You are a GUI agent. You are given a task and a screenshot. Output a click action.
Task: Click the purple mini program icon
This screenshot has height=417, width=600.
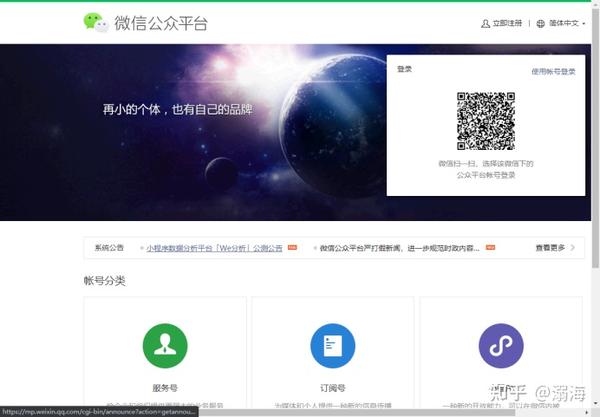501,346
